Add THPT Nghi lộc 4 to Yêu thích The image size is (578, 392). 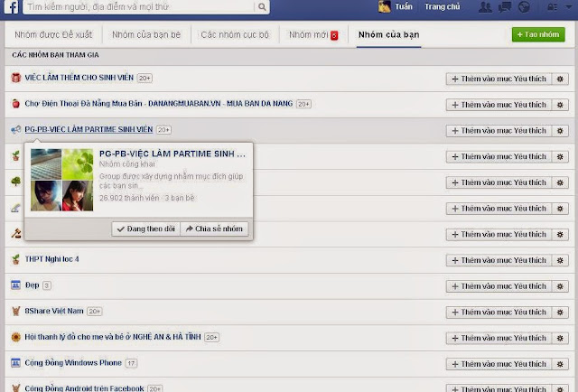click(x=499, y=260)
